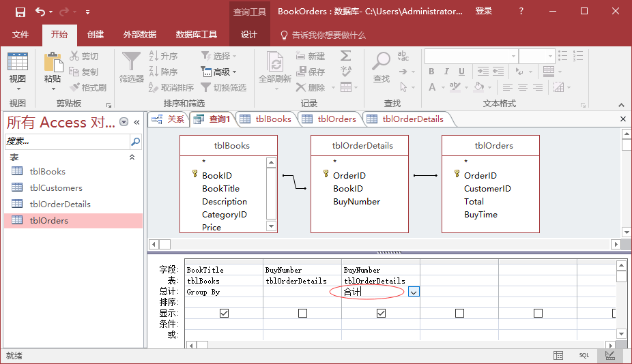Viewport: 632px width, 364px height.
Task: Click the Totals sigma icon in Records
Action: (346, 56)
